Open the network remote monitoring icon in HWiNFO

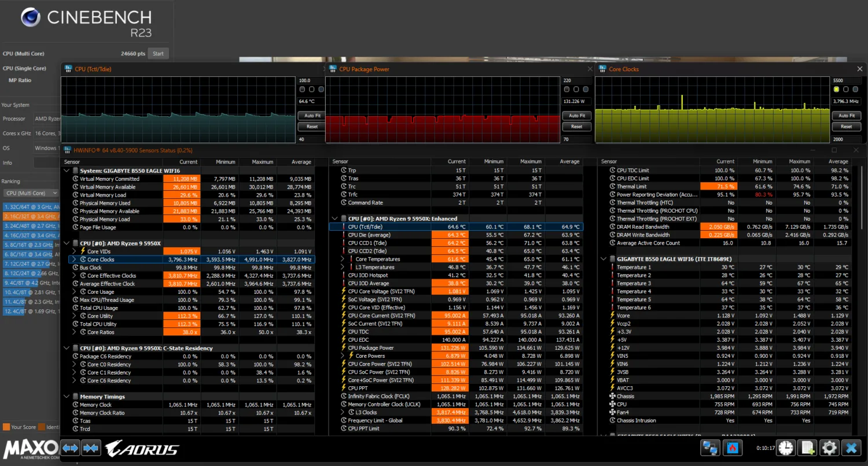click(x=710, y=447)
